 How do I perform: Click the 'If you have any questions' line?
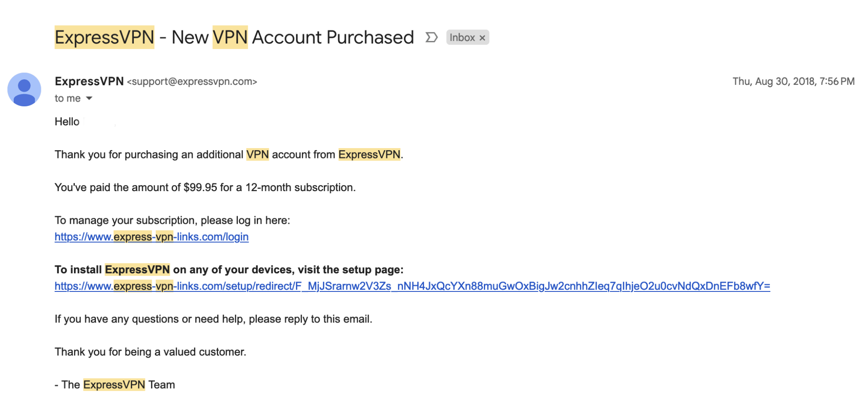pos(213,319)
